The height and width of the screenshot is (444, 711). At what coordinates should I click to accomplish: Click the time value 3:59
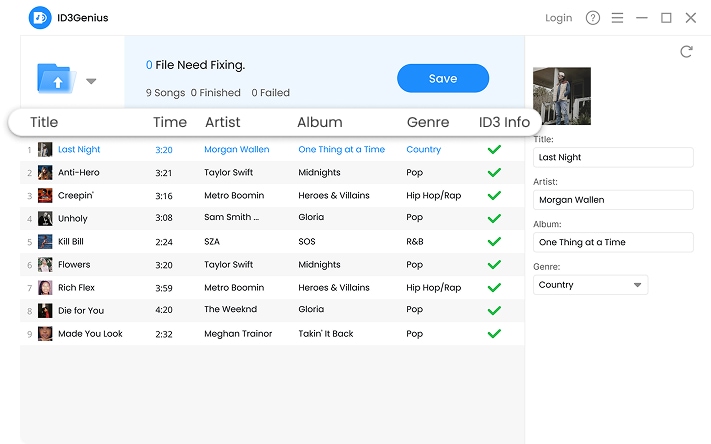point(164,288)
